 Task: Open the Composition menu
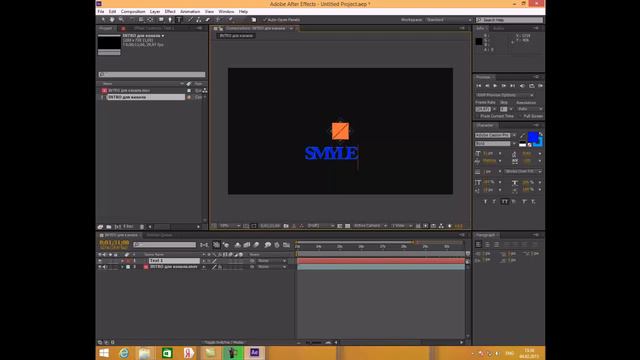point(133,12)
